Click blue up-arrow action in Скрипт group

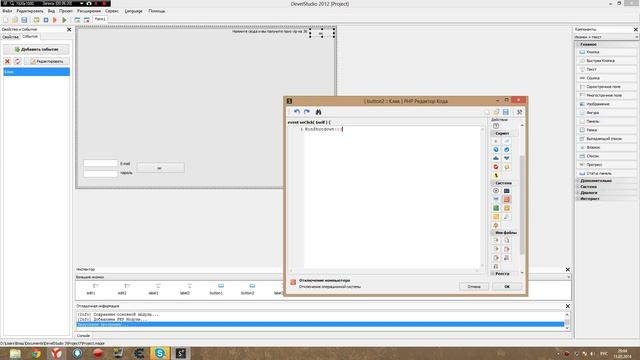click(496, 158)
